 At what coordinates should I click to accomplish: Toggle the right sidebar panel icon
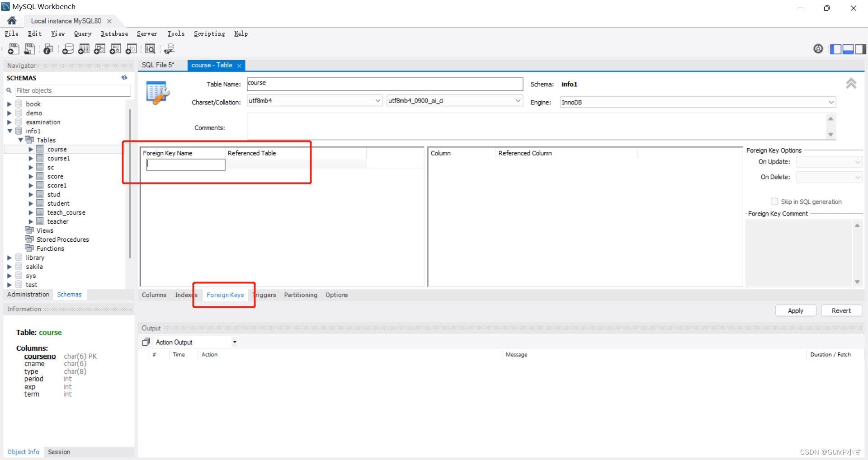click(x=860, y=49)
